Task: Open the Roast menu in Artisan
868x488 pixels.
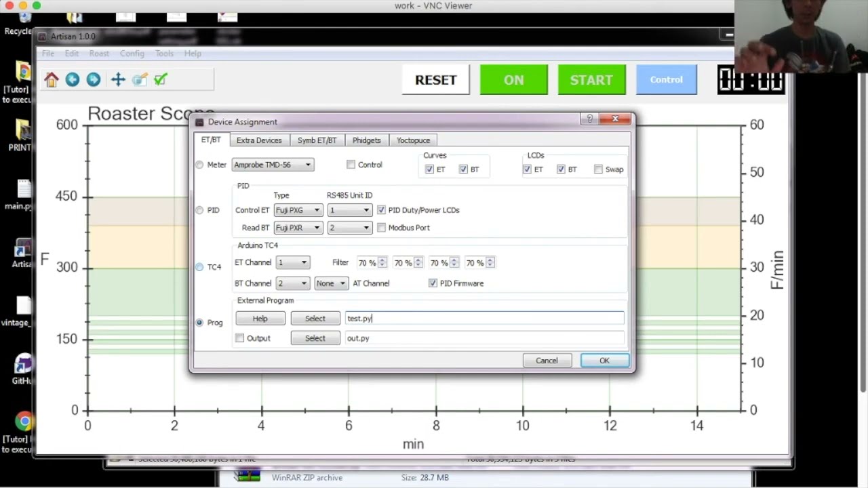Action: [x=99, y=54]
